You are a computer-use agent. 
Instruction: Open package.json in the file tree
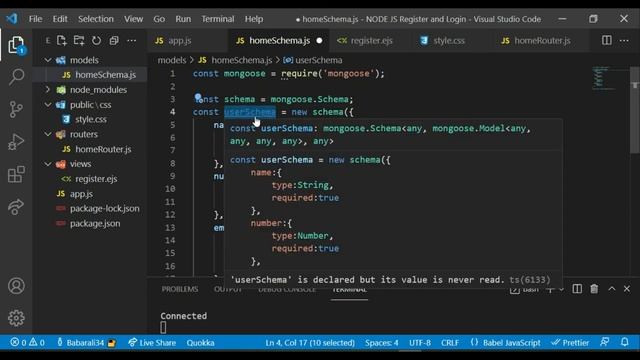point(95,223)
